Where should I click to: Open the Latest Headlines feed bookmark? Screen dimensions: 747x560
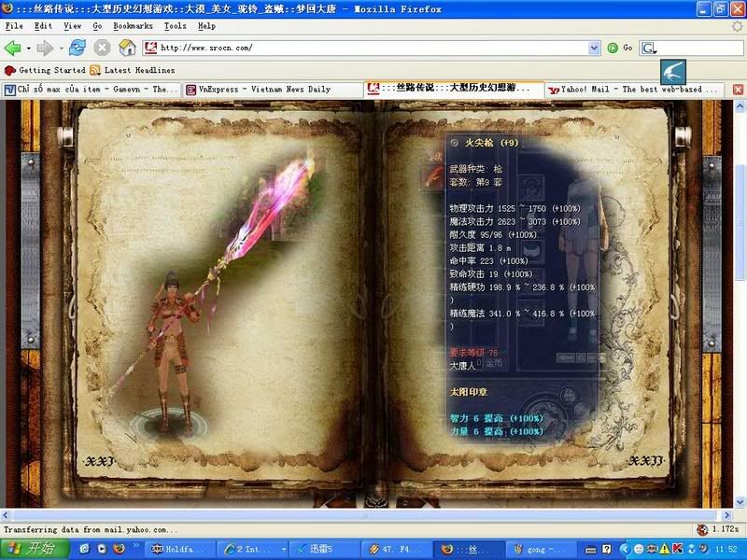click(133, 71)
